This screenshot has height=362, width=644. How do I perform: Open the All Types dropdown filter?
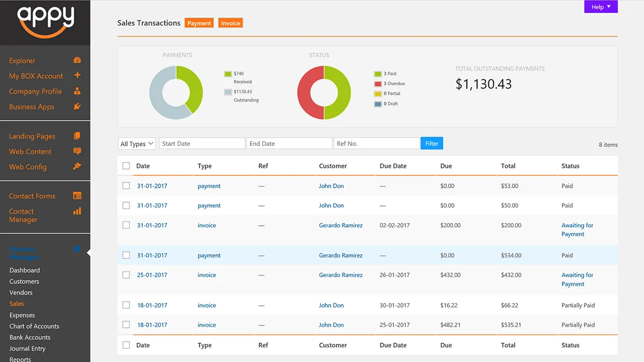coord(137,144)
